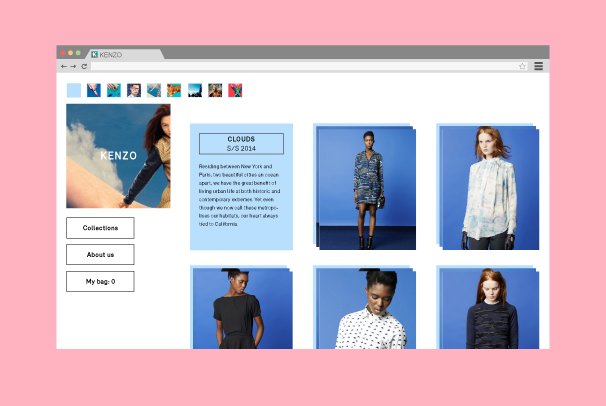Click the browser back arrow
Image resolution: width=606 pixels, height=406 pixels.
coord(64,66)
